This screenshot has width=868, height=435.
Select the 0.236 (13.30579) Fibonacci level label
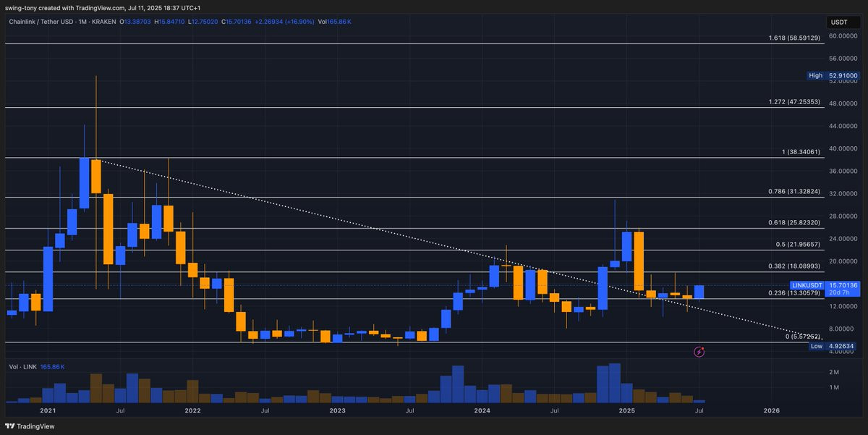click(x=794, y=293)
